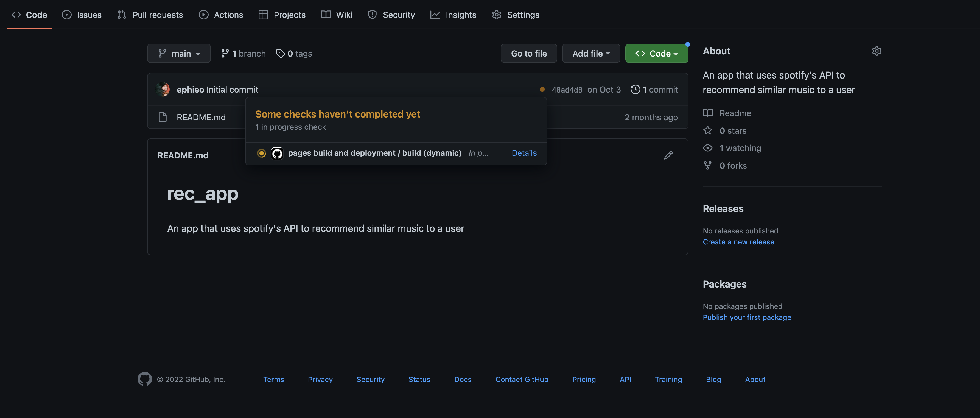Image resolution: width=980 pixels, height=418 pixels.
Task: Open the README.md file in list
Action: pyautogui.click(x=201, y=117)
